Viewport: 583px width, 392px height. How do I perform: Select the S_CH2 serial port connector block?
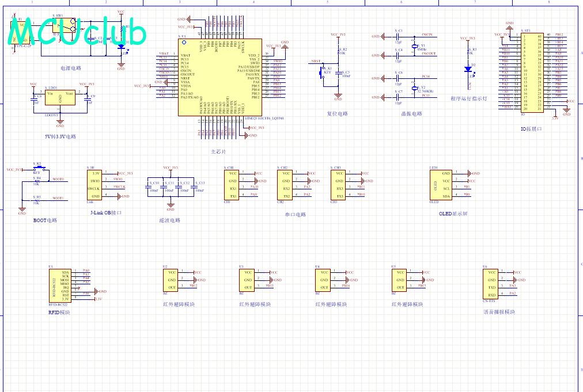click(x=285, y=185)
